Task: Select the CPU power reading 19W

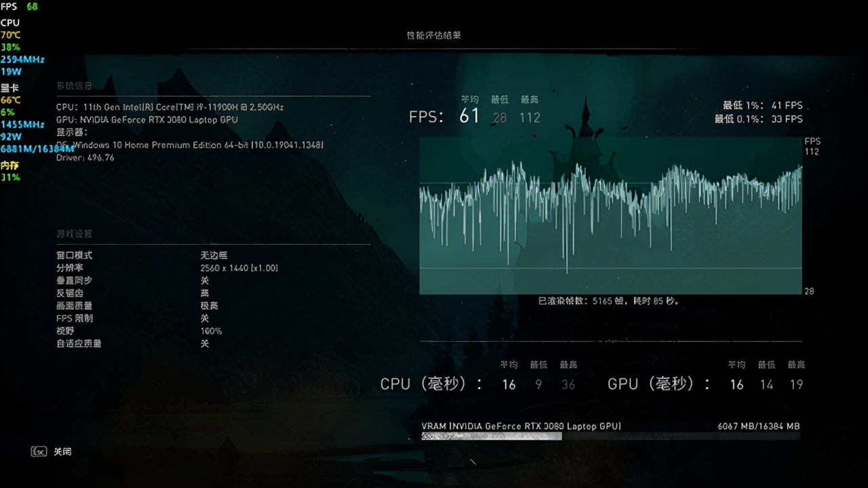Action: (x=11, y=72)
